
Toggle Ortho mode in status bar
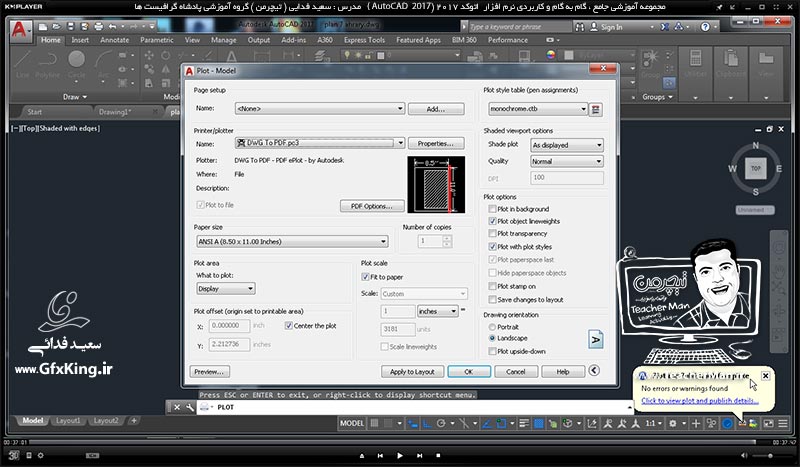tap(427, 423)
